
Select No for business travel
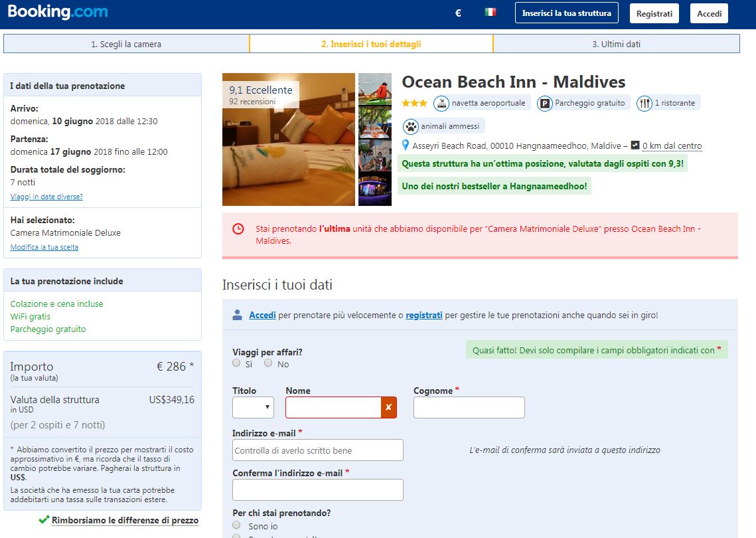pyautogui.click(x=268, y=363)
